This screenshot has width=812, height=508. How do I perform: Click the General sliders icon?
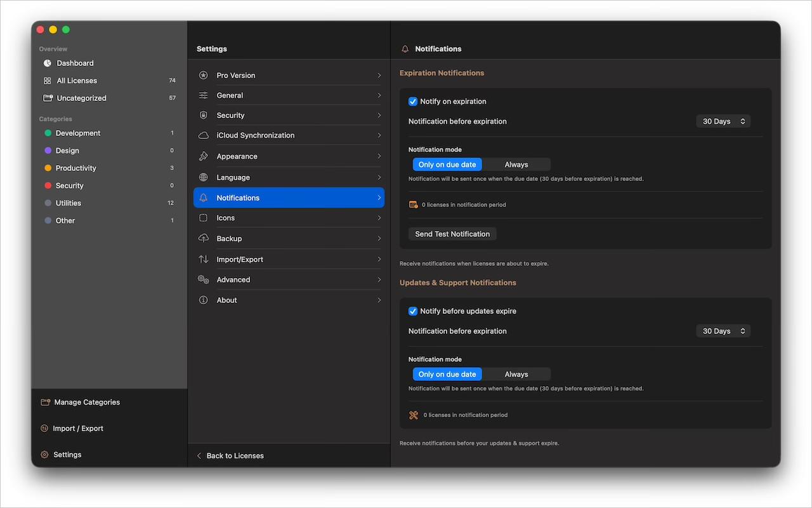tap(204, 95)
